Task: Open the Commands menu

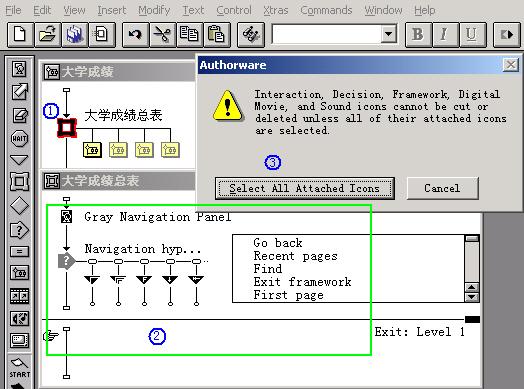Action: pos(326,10)
